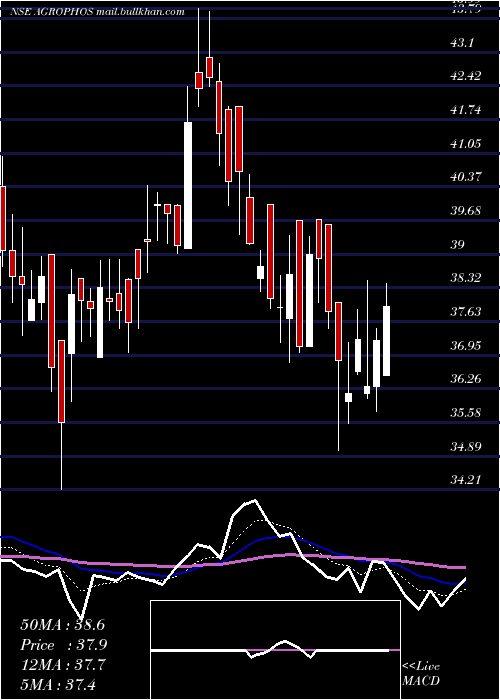Click the 12MA : 37.7 readout
The width and height of the screenshot is (500, 700).
(63, 665)
